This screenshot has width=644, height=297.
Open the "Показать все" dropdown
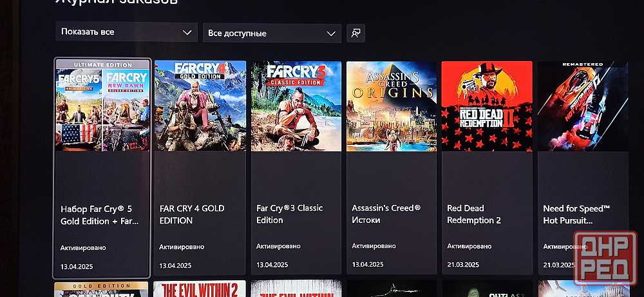(x=126, y=32)
